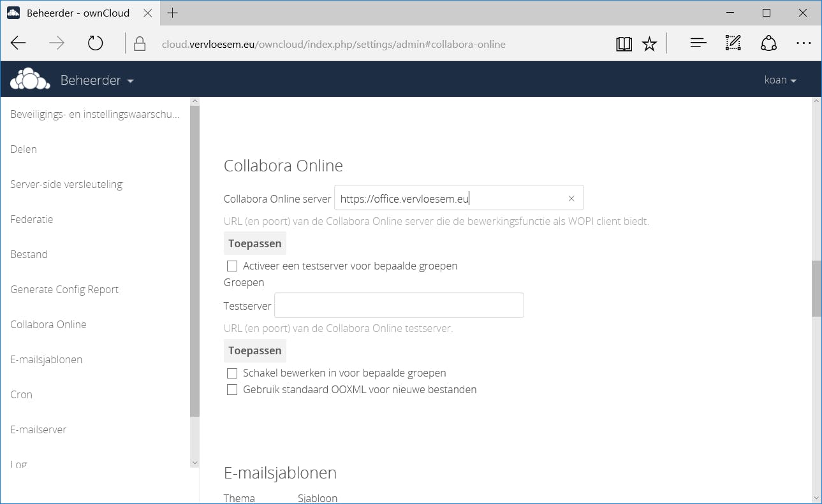Image resolution: width=822 pixels, height=504 pixels.
Task: Click the Collabora Online section heading
Action: (x=283, y=166)
